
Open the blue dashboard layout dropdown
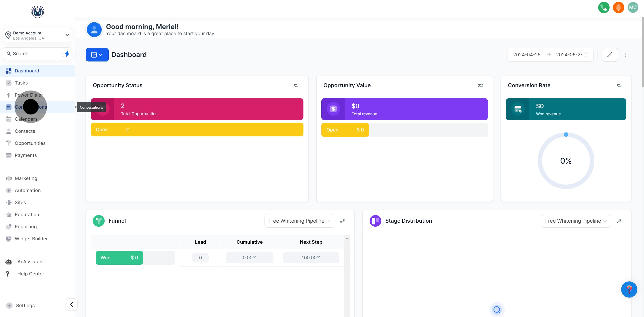[97, 55]
